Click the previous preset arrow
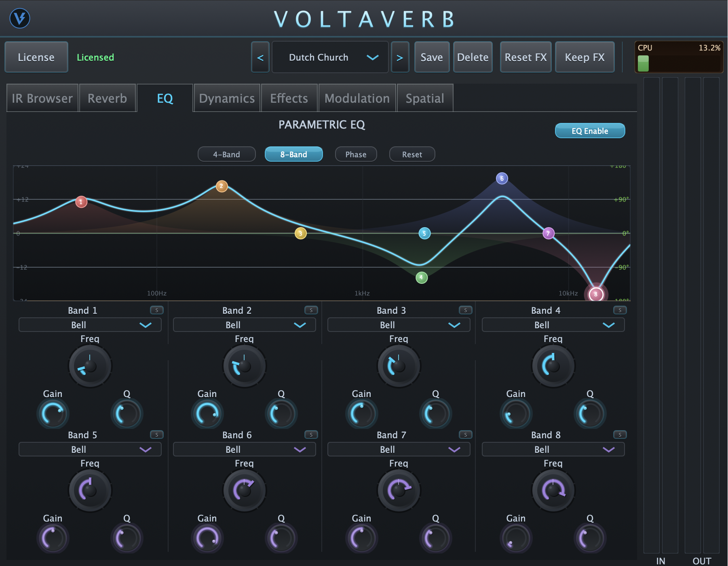The height and width of the screenshot is (566, 728). coord(260,57)
